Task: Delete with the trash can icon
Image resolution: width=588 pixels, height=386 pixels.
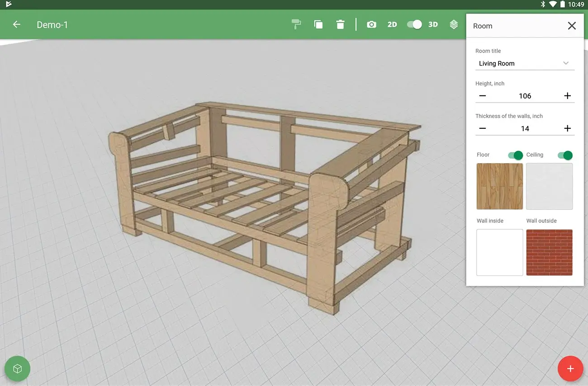Action: [x=341, y=24]
